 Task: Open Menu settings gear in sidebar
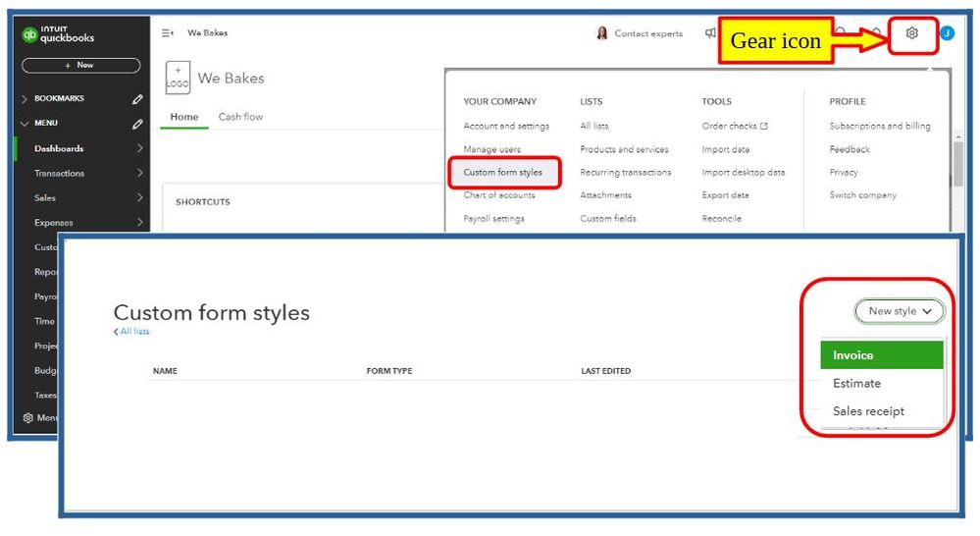(28, 418)
